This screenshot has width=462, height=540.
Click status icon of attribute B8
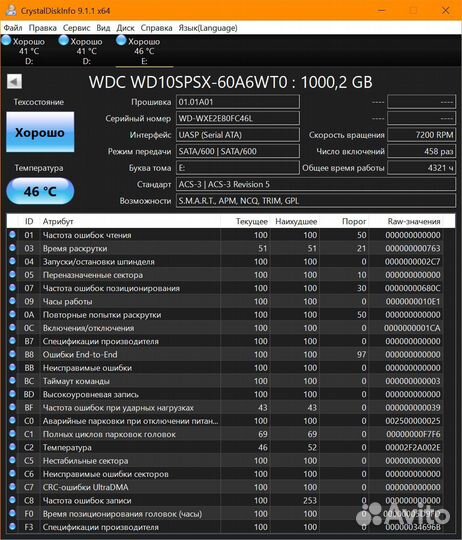12,354
